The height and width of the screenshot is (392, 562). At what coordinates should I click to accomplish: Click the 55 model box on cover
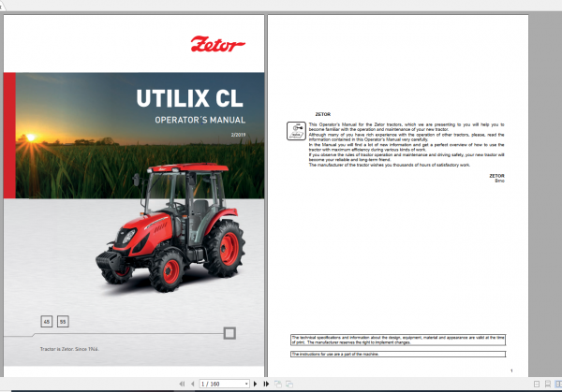coord(63,322)
